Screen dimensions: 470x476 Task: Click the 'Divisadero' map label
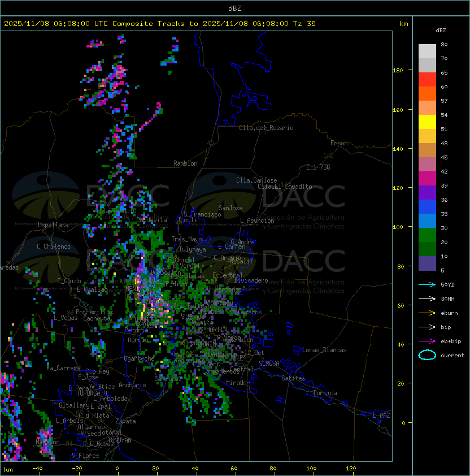click(x=251, y=280)
